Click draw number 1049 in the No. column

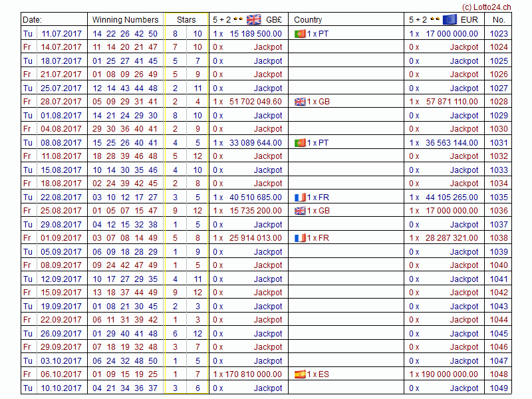[498, 388]
